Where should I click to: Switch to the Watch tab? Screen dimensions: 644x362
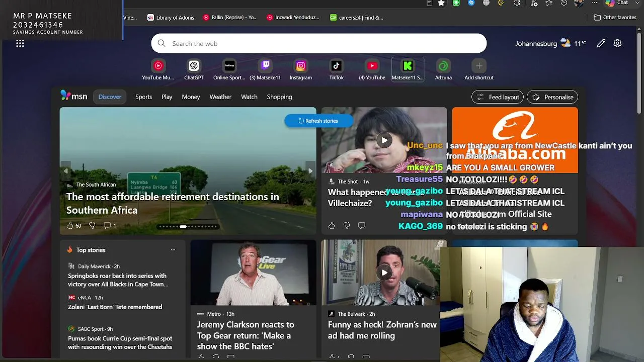[x=249, y=97]
